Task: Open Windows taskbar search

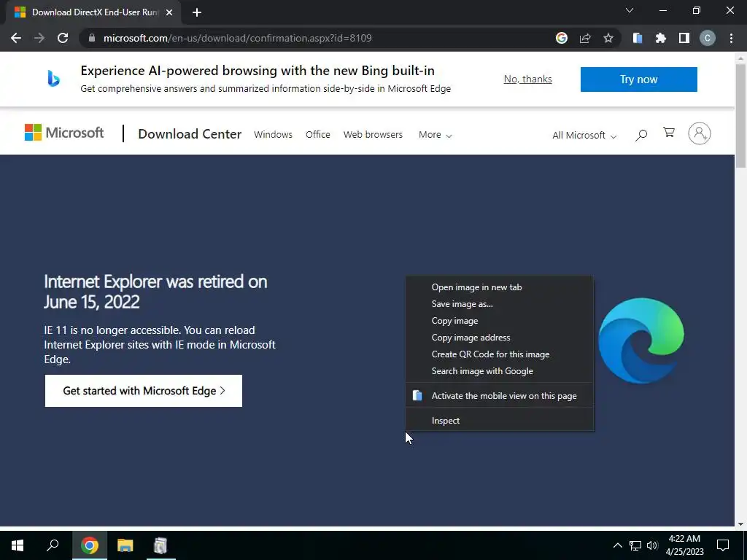Action: coord(53,545)
